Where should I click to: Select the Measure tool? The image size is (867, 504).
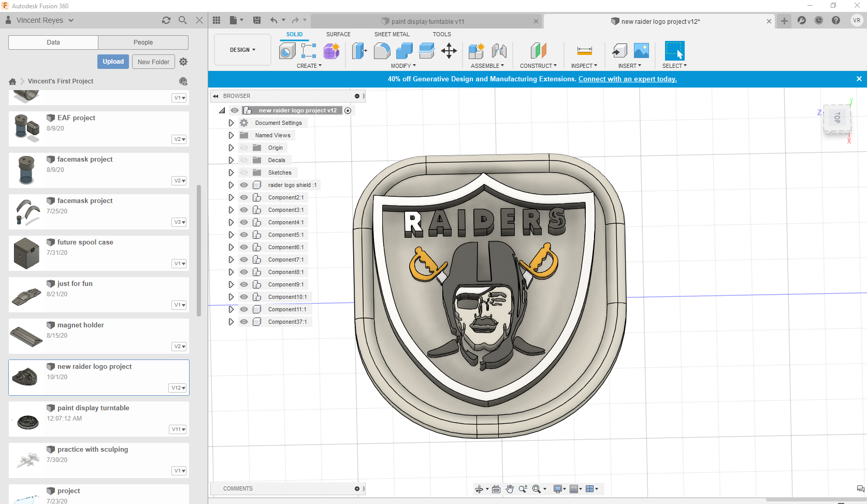click(584, 51)
